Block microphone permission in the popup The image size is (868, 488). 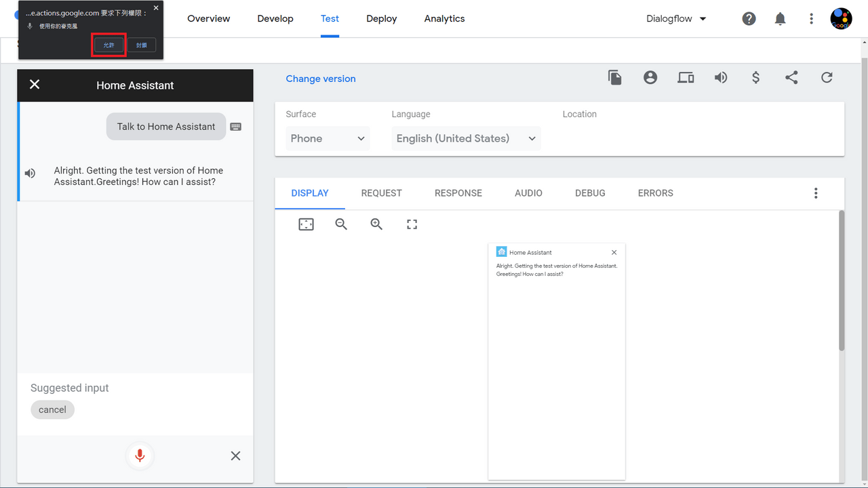click(x=141, y=45)
